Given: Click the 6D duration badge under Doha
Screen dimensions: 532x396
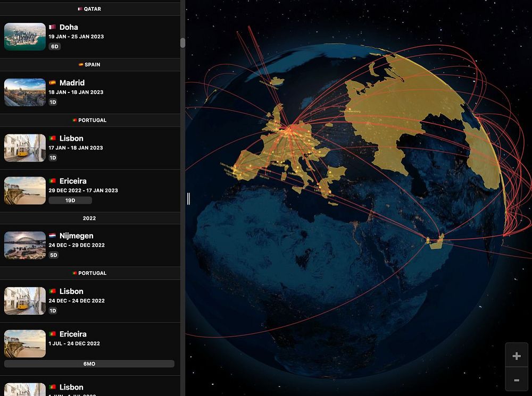Looking at the screenshot, I should point(55,46).
